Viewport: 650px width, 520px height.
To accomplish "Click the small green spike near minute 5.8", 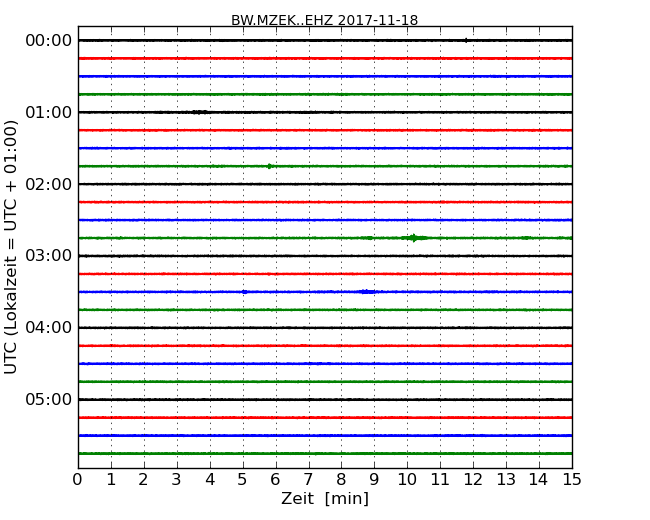I will tap(269, 166).
